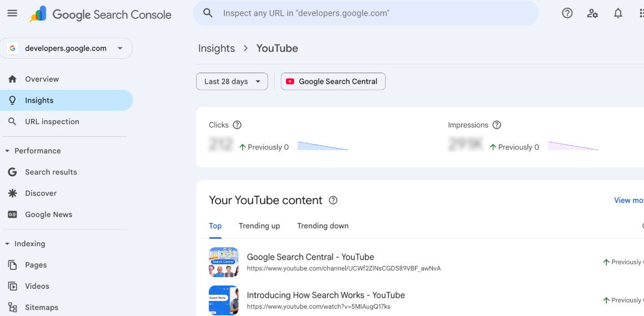Click the Discover asterisk icon
The width and height of the screenshot is (644, 316).
(x=12, y=193)
